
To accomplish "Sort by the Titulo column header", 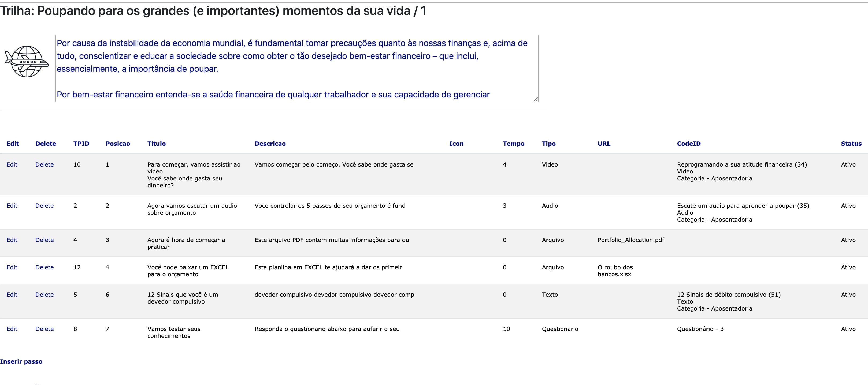I will [156, 144].
